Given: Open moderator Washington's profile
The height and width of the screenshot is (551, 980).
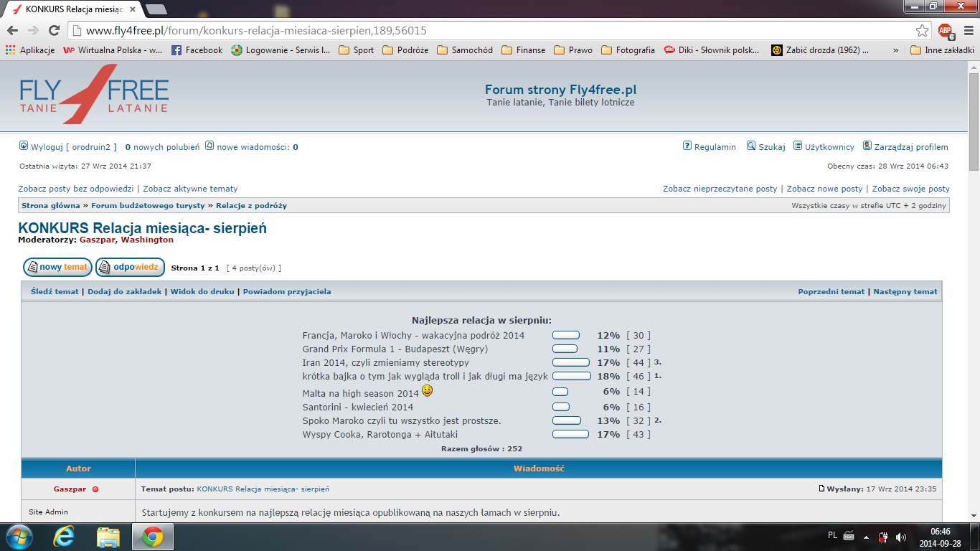Looking at the screenshot, I should tap(147, 240).
